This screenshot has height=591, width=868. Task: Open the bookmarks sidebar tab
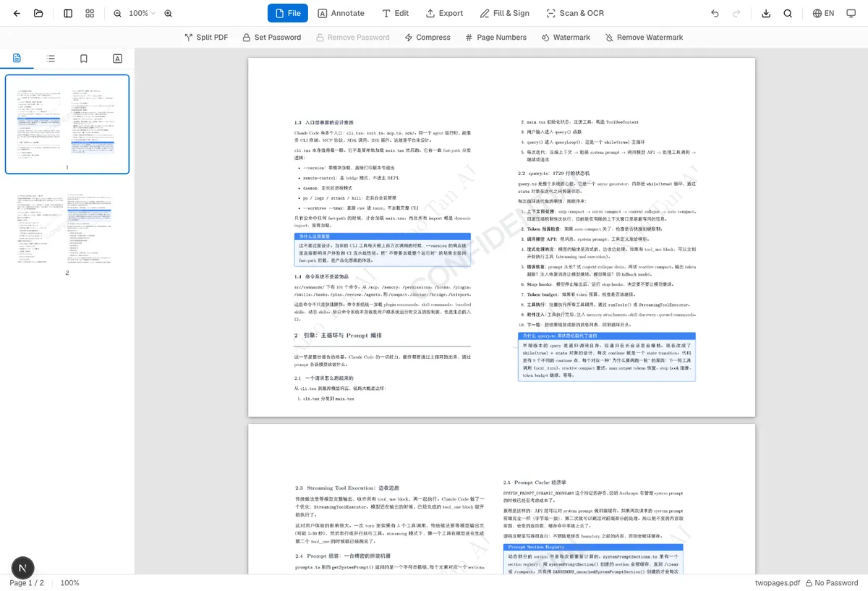point(84,59)
